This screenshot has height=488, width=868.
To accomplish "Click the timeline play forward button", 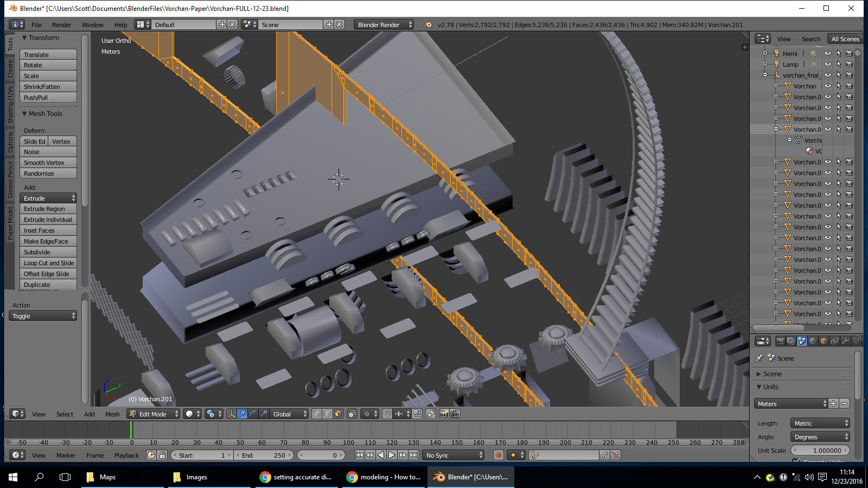I will point(392,455).
